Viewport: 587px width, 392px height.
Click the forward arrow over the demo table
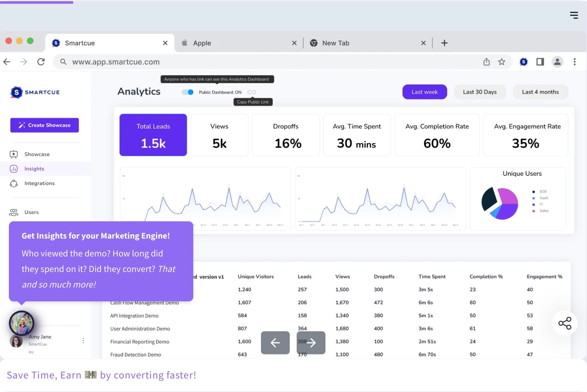coord(311,342)
